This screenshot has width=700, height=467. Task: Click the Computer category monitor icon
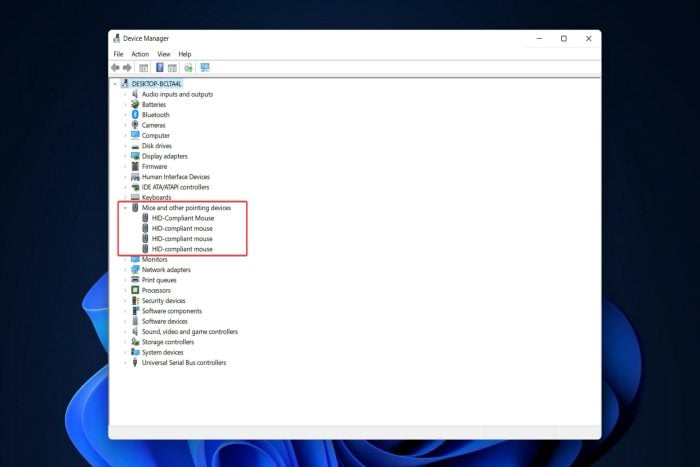pos(135,135)
